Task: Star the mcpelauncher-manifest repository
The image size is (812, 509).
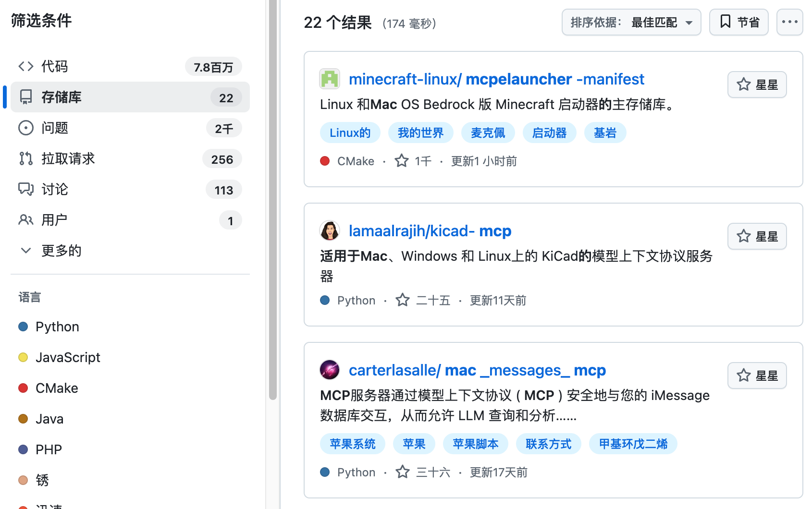Action: point(757,85)
